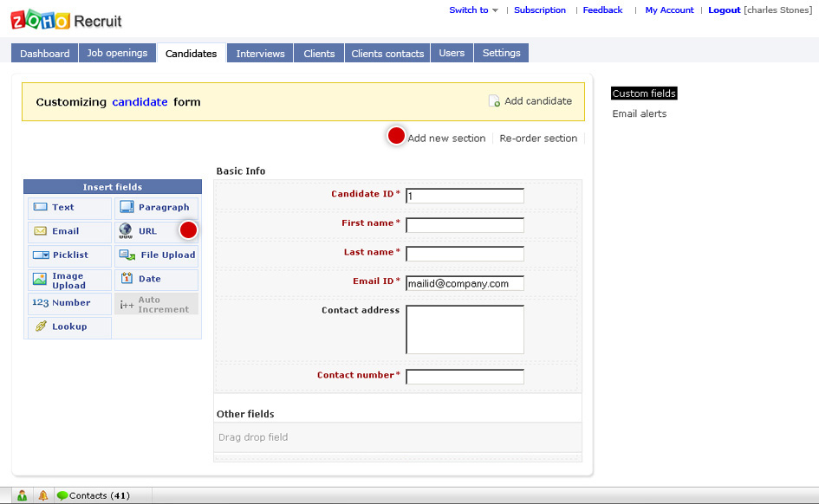This screenshot has height=504, width=819.
Task: Select the Auto Increment i++ icon
Action: [x=127, y=305]
